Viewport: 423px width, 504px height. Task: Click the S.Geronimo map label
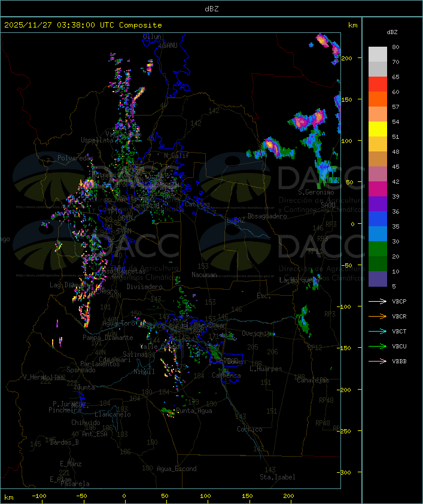[x=316, y=192]
